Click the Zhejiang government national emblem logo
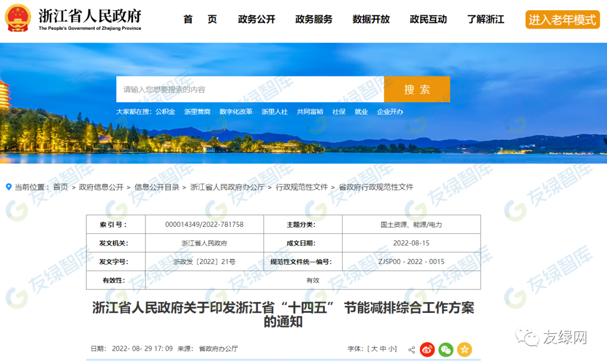This screenshot has height=364, width=607. [18, 19]
